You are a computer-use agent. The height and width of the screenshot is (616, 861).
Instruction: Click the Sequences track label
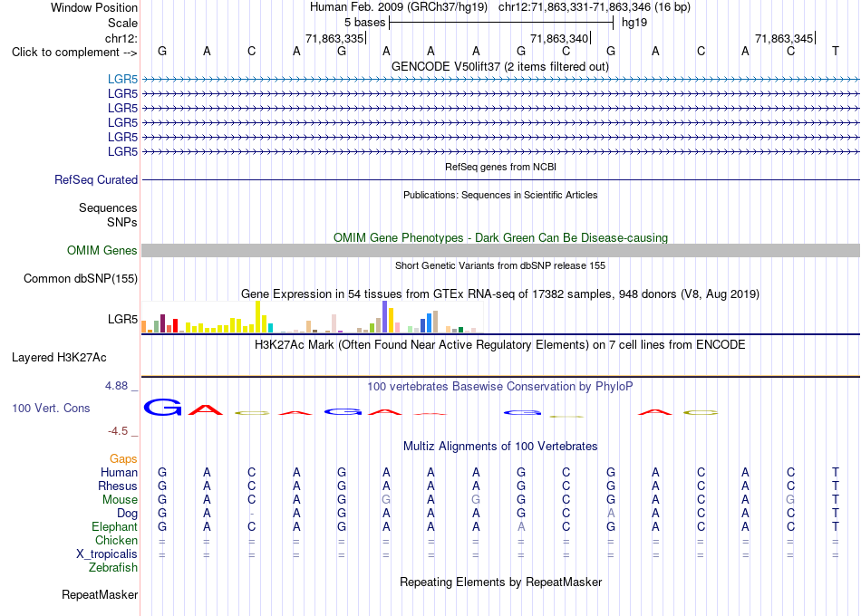pyautogui.click(x=108, y=208)
